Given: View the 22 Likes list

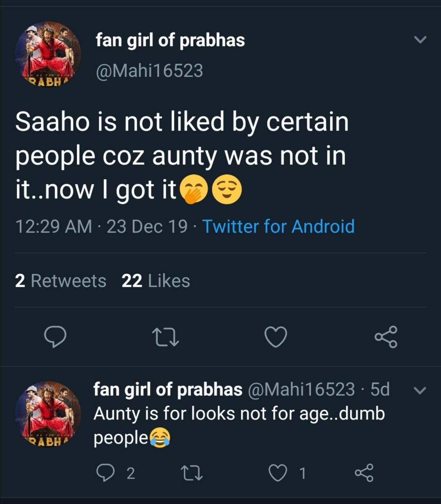Looking at the screenshot, I should pos(156,281).
